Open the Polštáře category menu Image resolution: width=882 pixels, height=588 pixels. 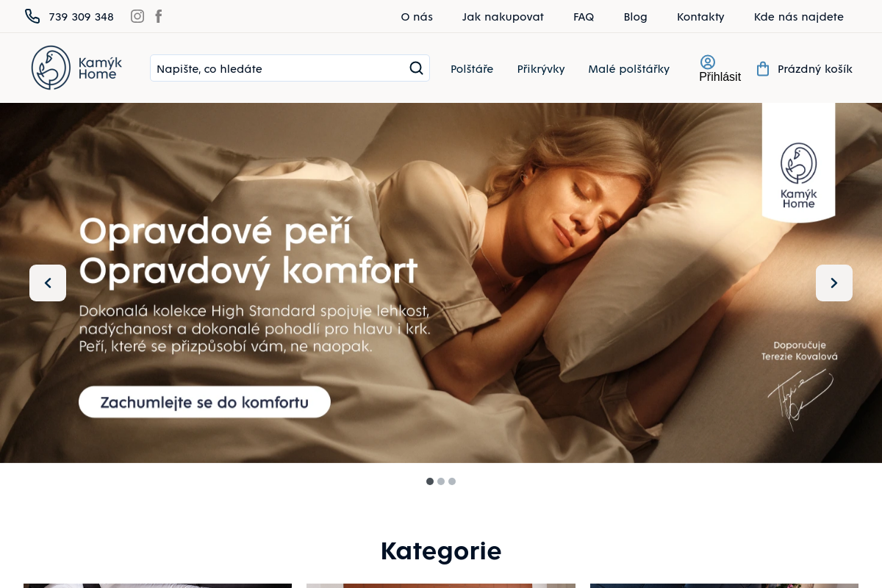point(472,69)
